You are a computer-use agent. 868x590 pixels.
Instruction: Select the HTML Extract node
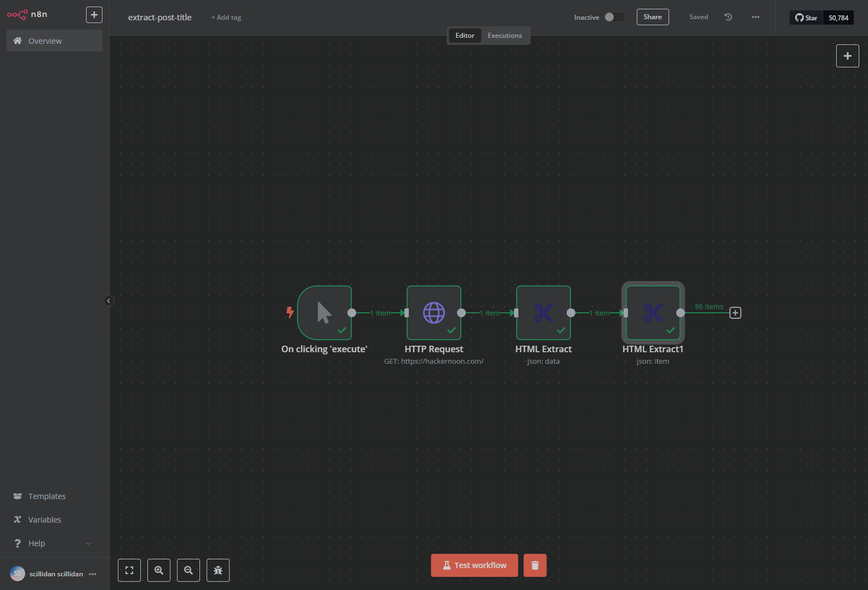pos(544,313)
